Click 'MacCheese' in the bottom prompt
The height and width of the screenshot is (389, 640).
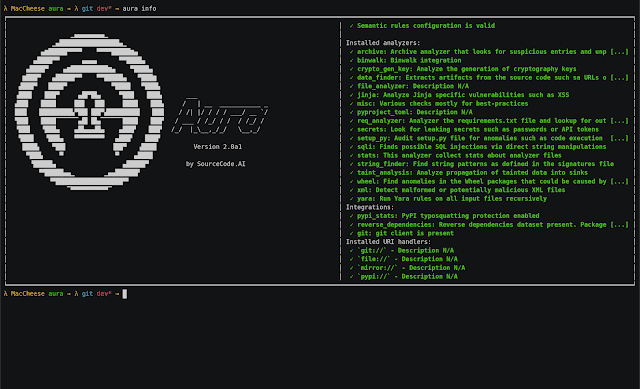27,293
